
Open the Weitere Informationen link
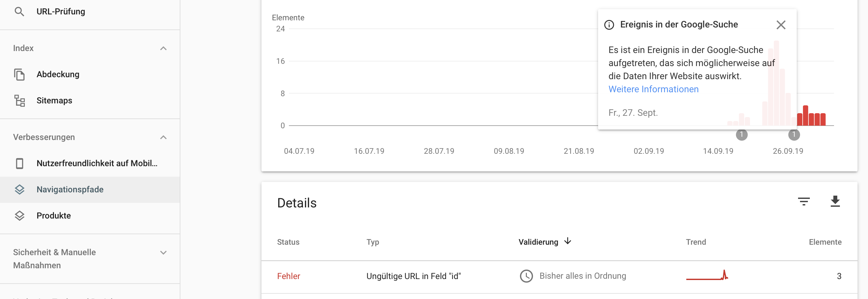(653, 89)
